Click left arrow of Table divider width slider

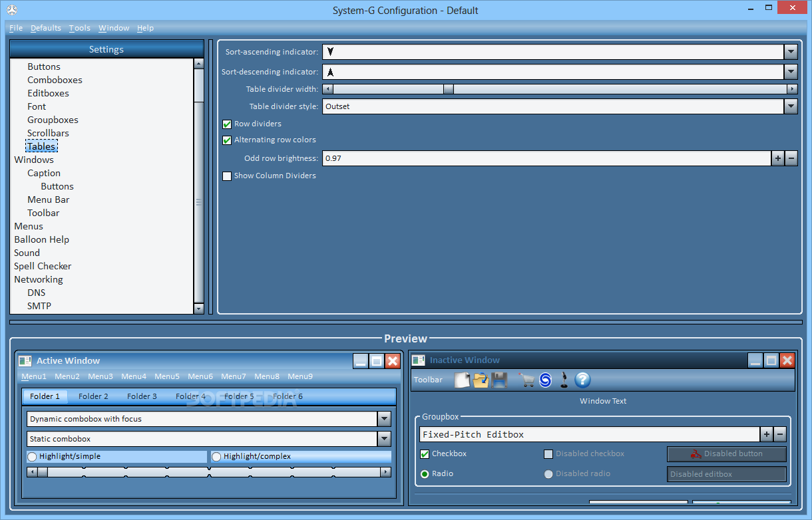[328, 89]
